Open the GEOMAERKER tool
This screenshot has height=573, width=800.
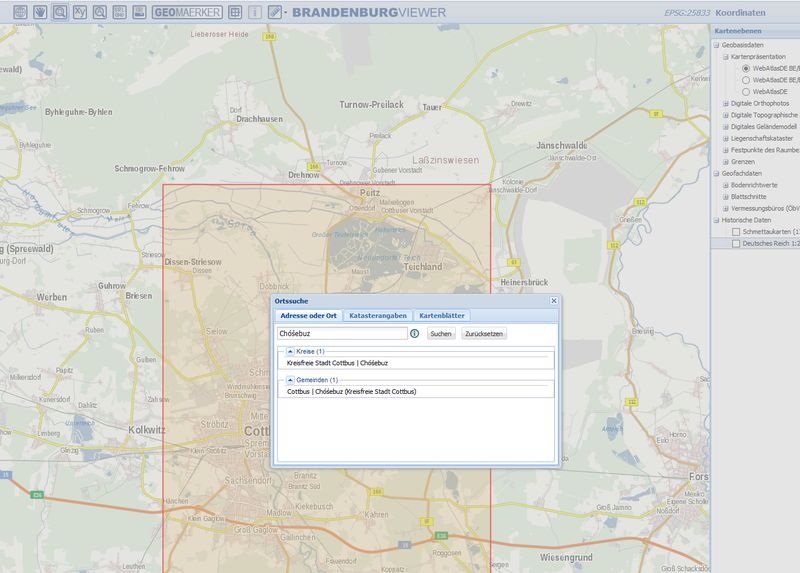[187, 12]
